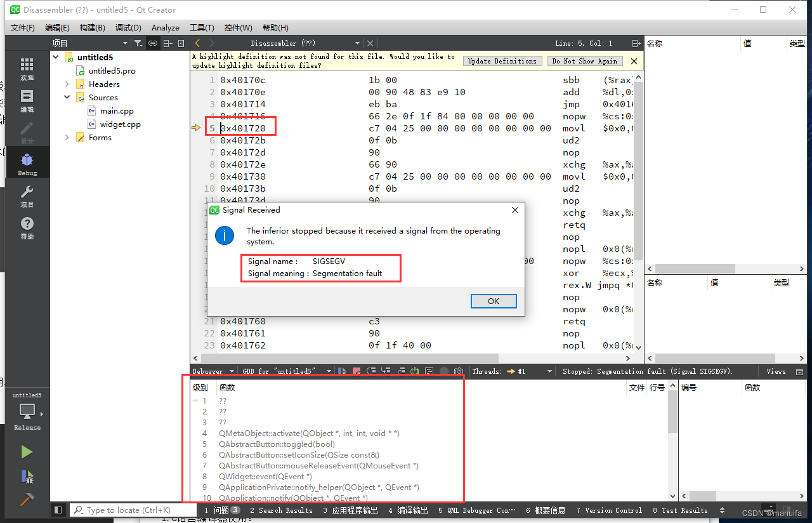The image size is (812, 523).
Task: Switch to Debug mode in sidebar
Action: [27, 164]
